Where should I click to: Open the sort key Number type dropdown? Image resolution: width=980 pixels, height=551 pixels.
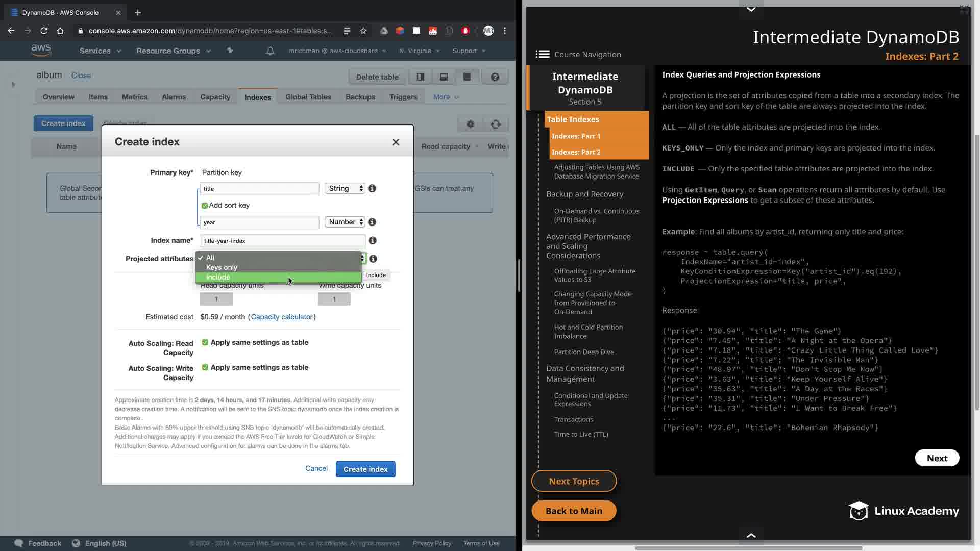[x=345, y=222]
